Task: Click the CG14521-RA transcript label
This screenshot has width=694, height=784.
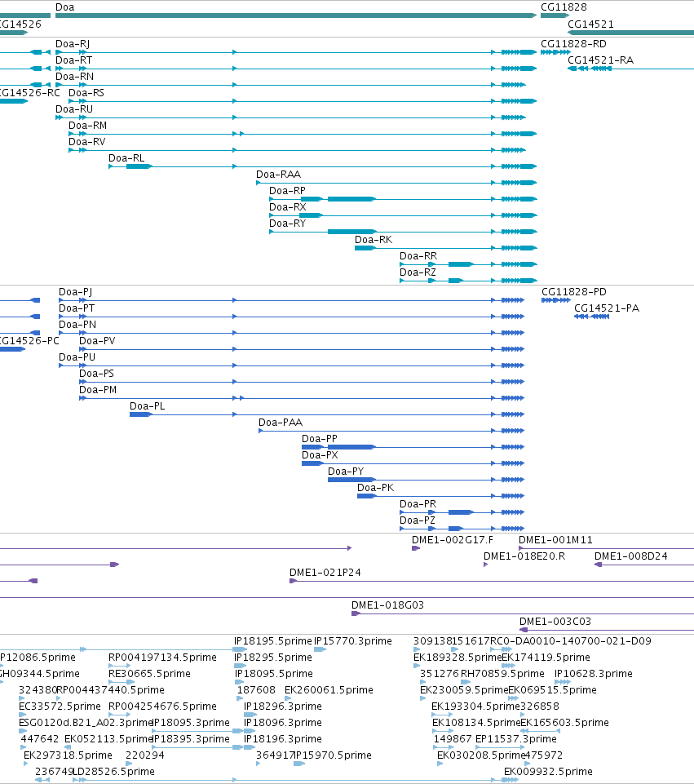Action: click(x=600, y=60)
